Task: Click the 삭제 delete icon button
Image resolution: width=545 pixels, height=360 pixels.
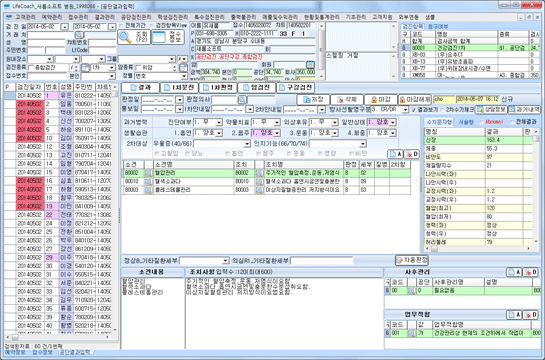Action: pos(347,100)
